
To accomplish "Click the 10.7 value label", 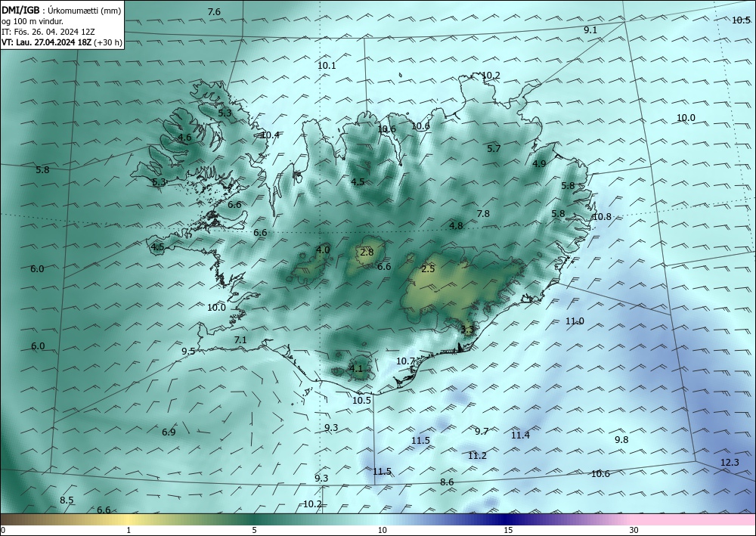I will (405, 361).
